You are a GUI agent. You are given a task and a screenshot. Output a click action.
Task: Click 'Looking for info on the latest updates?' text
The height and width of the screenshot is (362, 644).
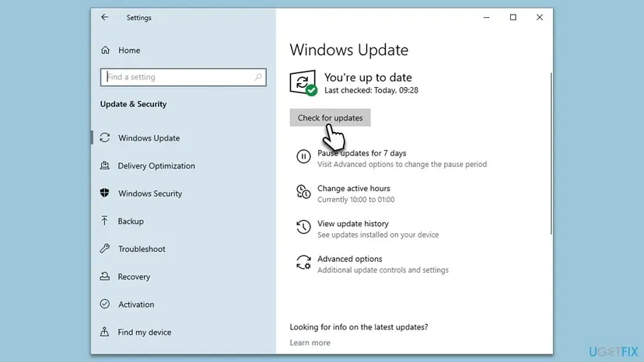pos(359,327)
